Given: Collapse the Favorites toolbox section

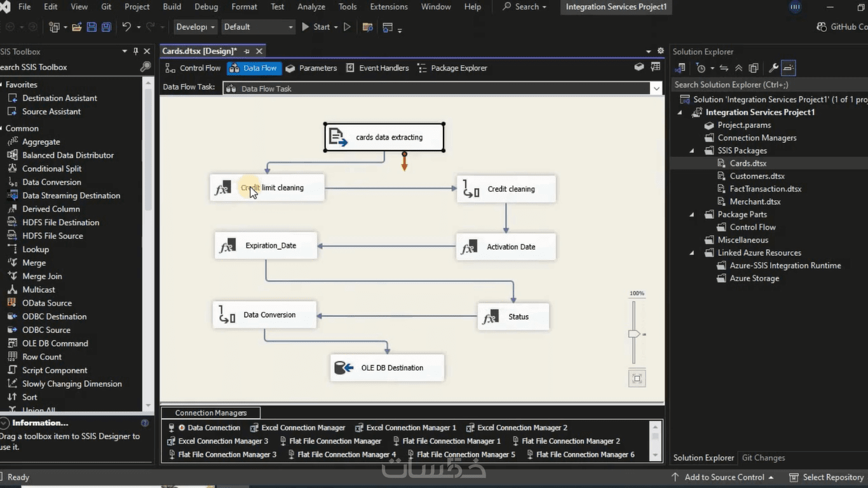Looking at the screenshot, I should click(1, 85).
